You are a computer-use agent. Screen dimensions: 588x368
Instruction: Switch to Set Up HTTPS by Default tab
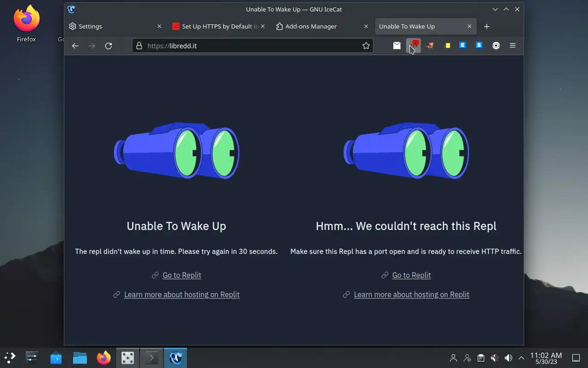(x=219, y=26)
